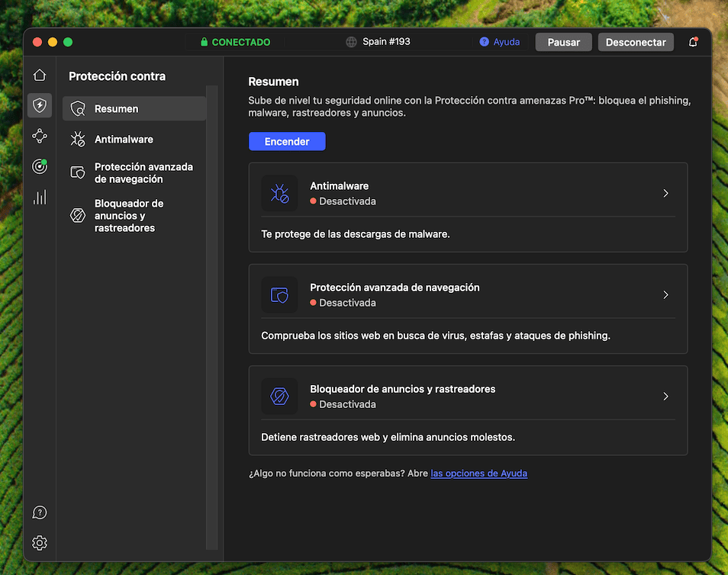Click the Bloqueador de anuncios menu icon
The width and height of the screenshot is (728, 575).
click(78, 215)
